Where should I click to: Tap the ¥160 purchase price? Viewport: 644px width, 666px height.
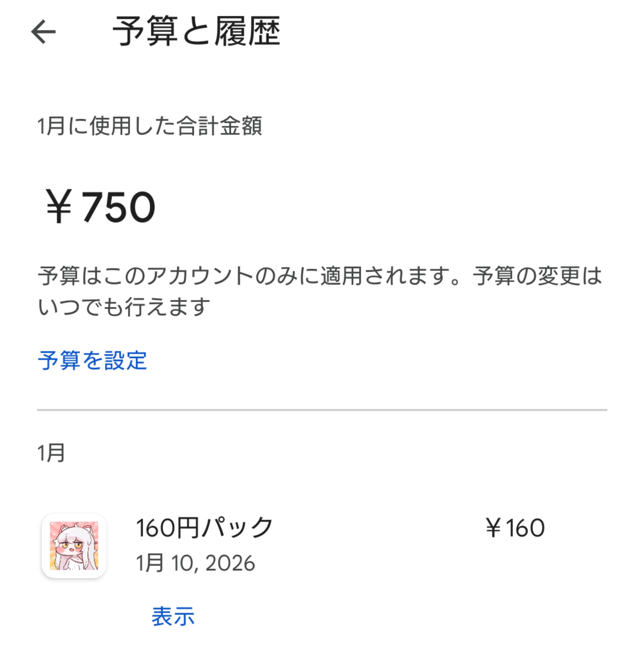pyautogui.click(x=515, y=528)
